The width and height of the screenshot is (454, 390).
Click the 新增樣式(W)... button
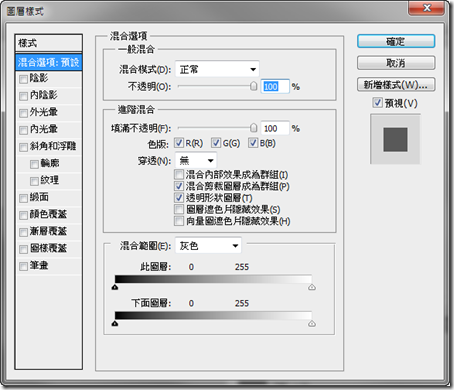pos(396,85)
